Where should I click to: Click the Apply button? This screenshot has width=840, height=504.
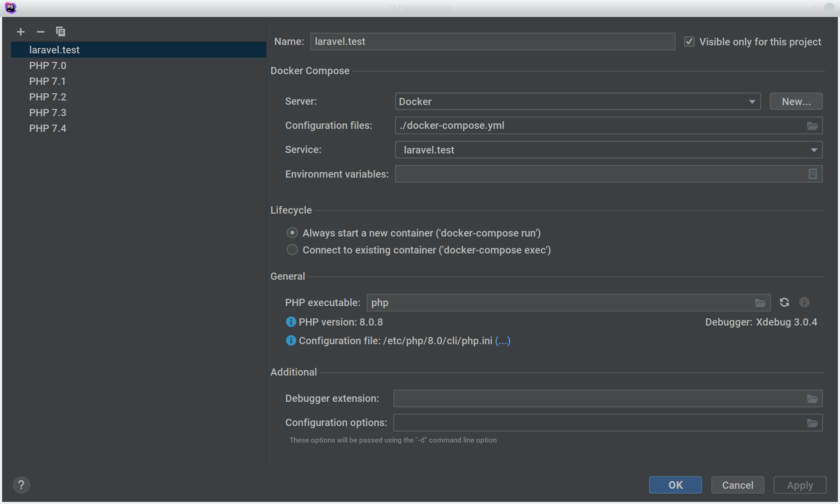800,485
